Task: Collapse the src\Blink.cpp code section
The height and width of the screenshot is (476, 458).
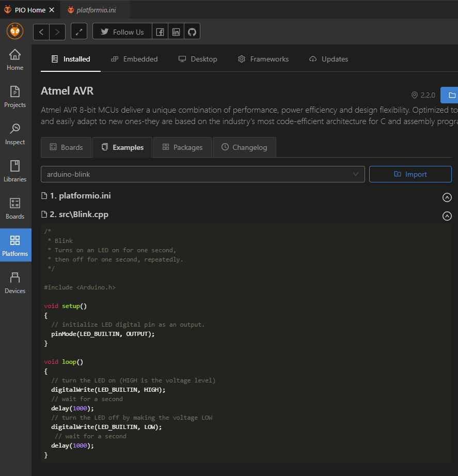Action: [x=447, y=216]
